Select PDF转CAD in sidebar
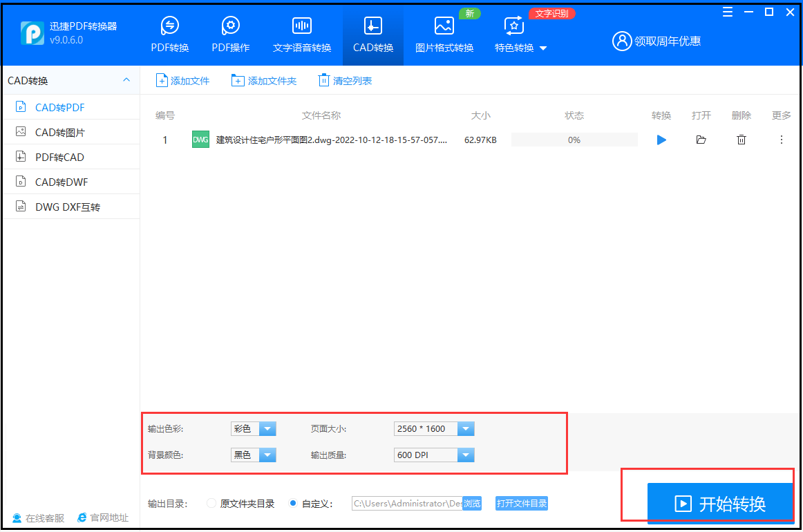 pos(71,158)
